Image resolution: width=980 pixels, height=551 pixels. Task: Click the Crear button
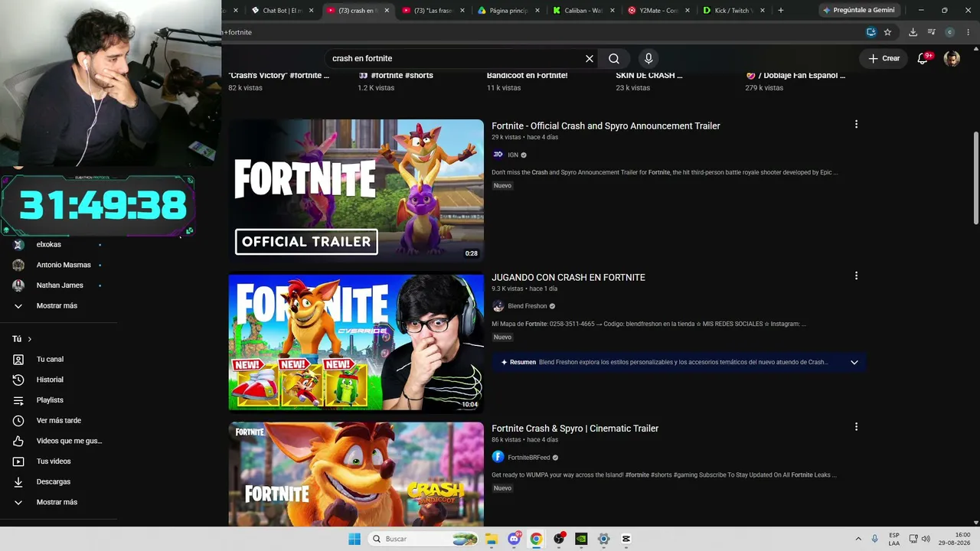click(x=884, y=58)
